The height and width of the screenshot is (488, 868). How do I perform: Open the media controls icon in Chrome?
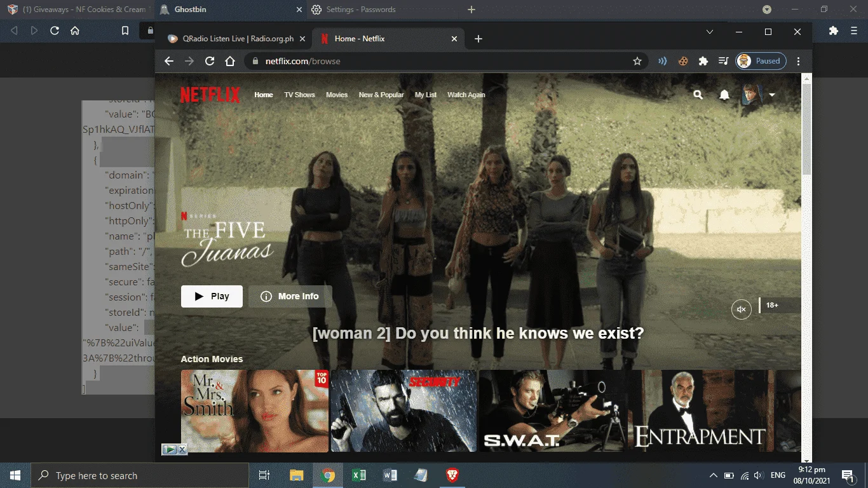pos(723,61)
